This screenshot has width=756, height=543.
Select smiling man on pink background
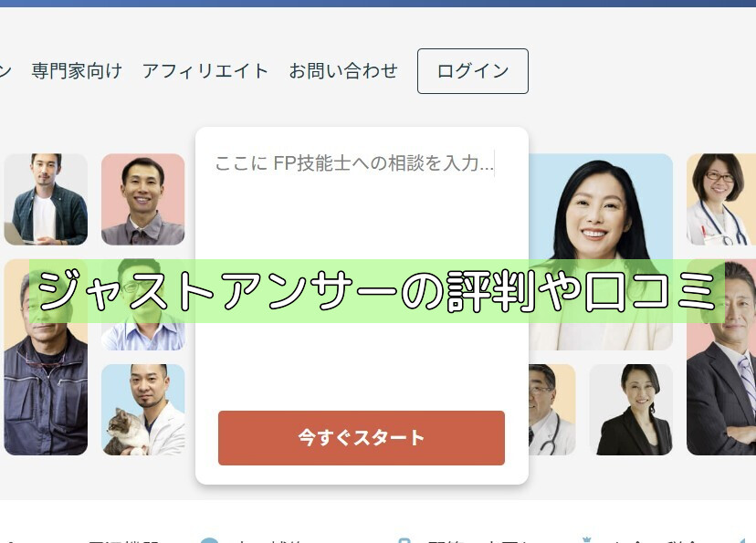pos(142,199)
